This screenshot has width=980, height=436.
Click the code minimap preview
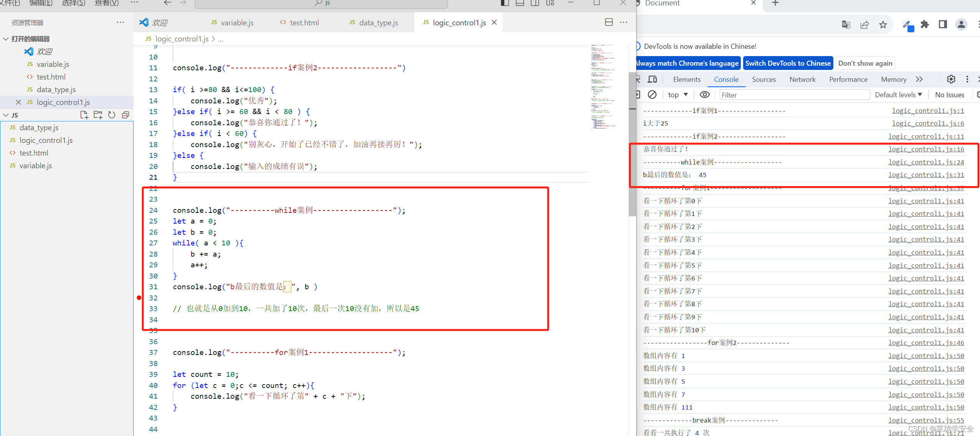coord(603,87)
